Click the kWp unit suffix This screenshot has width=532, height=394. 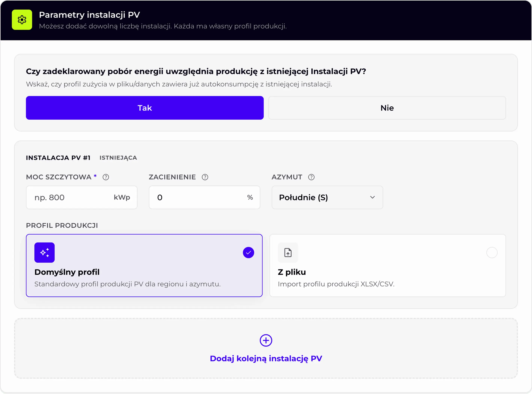[122, 197]
